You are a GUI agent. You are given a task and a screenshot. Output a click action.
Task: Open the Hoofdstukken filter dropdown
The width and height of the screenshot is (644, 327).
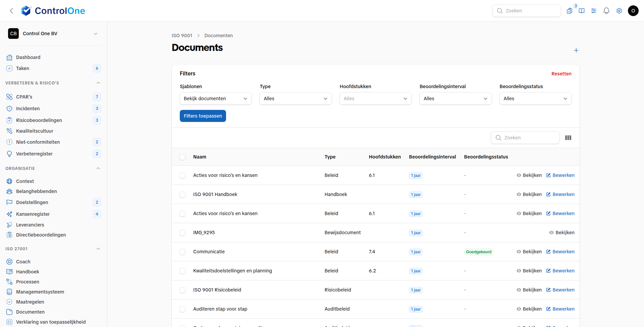376,99
